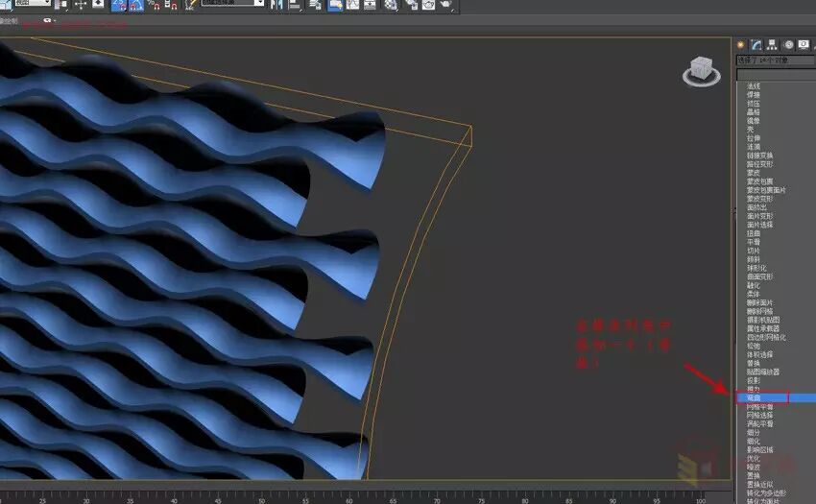Select 面片选择 in modifier list
This screenshot has width=816, height=504.
click(759, 225)
